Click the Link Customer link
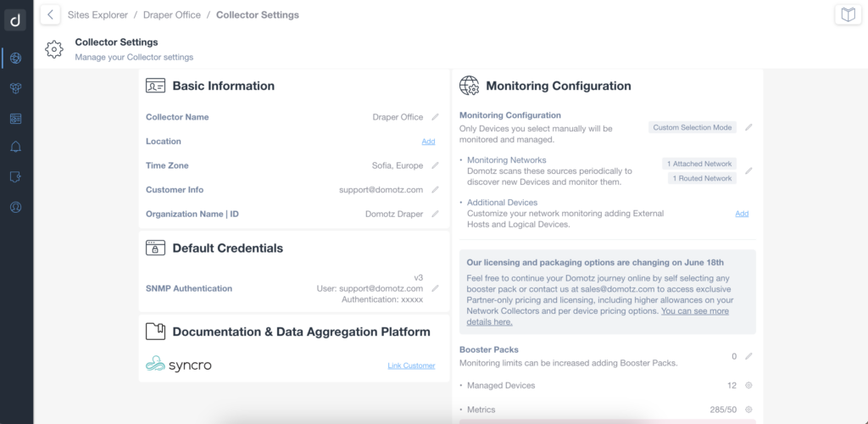Viewport: 868px width, 424px height. coord(411,365)
